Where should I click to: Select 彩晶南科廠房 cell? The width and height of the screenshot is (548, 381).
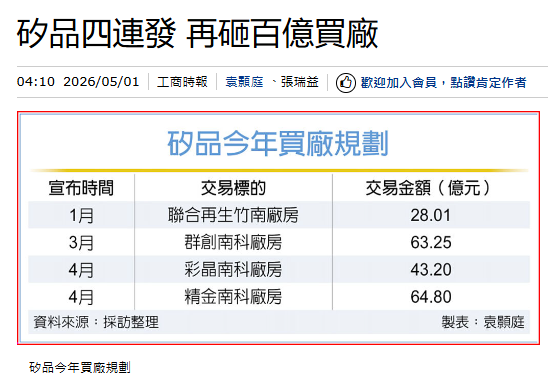tap(233, 269)
